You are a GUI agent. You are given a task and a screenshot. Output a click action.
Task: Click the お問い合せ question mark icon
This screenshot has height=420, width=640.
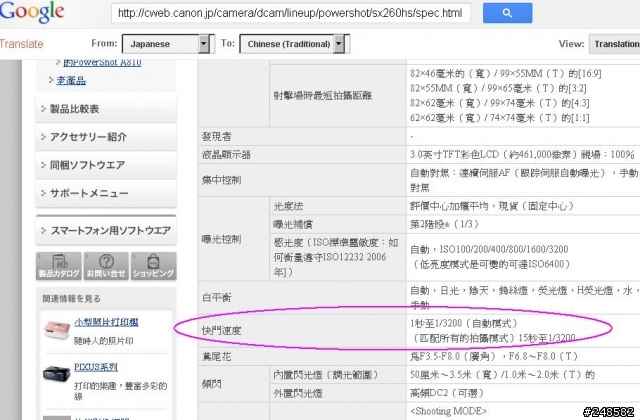pos(106,266)
